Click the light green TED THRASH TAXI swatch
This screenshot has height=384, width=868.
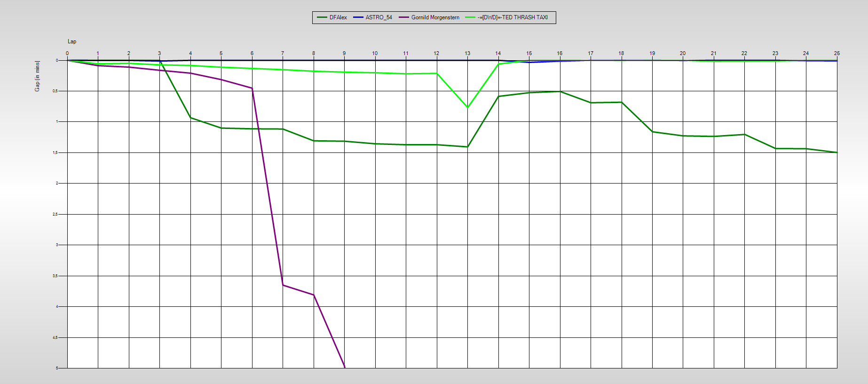tap(470, 17)
